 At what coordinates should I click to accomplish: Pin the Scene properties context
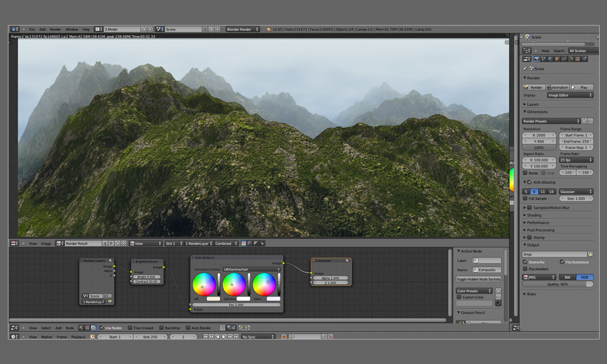[525, 69]
